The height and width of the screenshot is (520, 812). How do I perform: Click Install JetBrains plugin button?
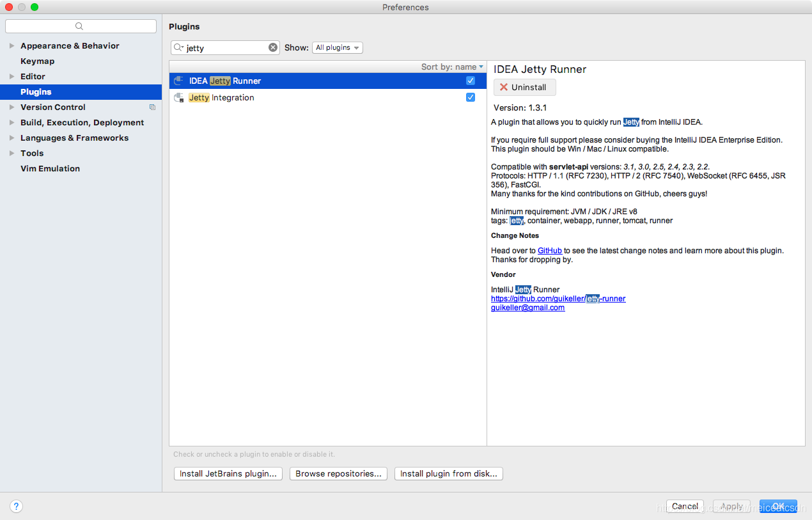pyautogui.click(x=228, y=474)
